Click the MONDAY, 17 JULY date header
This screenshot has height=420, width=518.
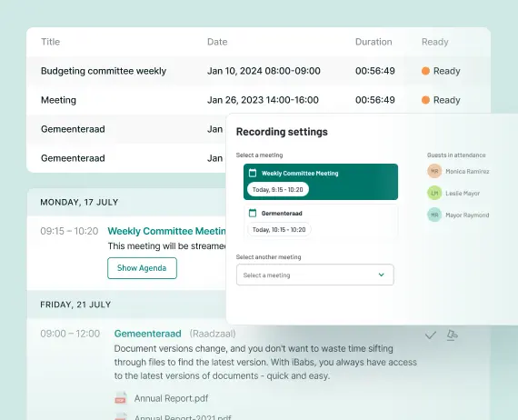[79, 202]
